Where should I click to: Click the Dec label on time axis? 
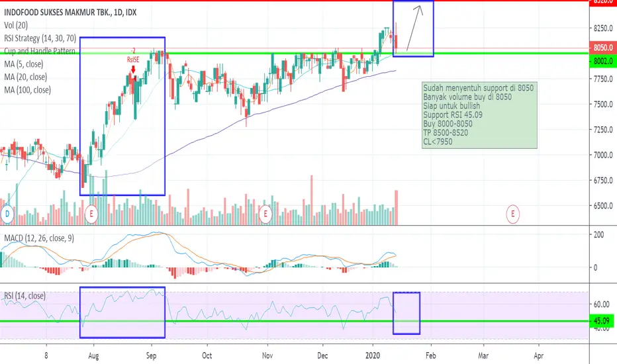tap(322, 356)
